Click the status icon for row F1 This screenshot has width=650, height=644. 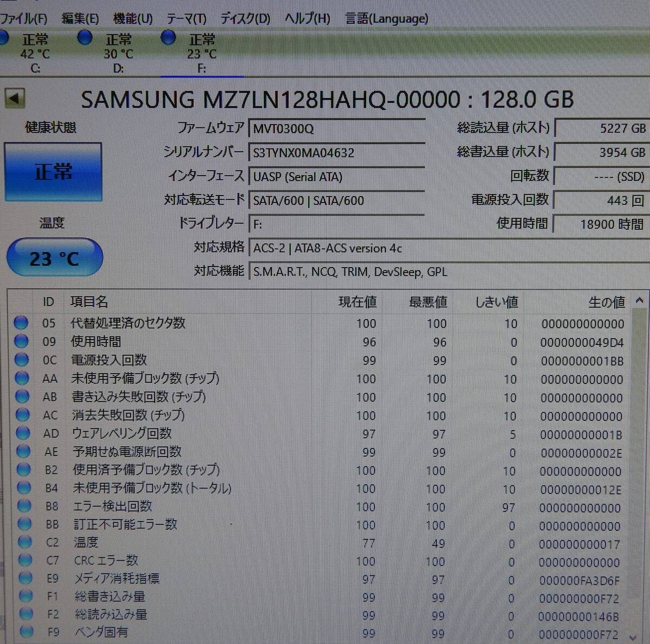[x=25, y=596]
